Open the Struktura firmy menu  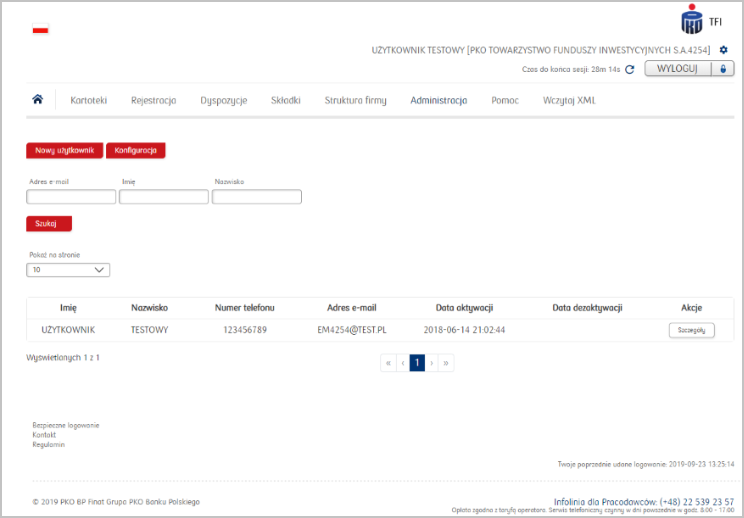pos(355,100)
